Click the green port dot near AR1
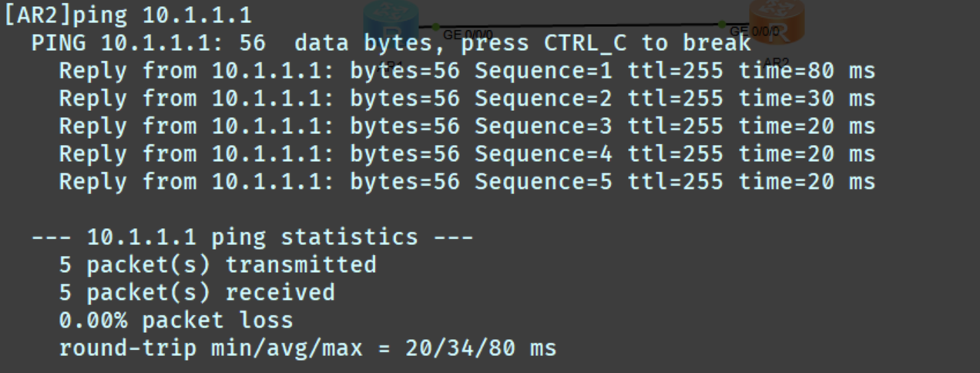The height and width of the screenshot is (373, 980). (x=435, y=27)
